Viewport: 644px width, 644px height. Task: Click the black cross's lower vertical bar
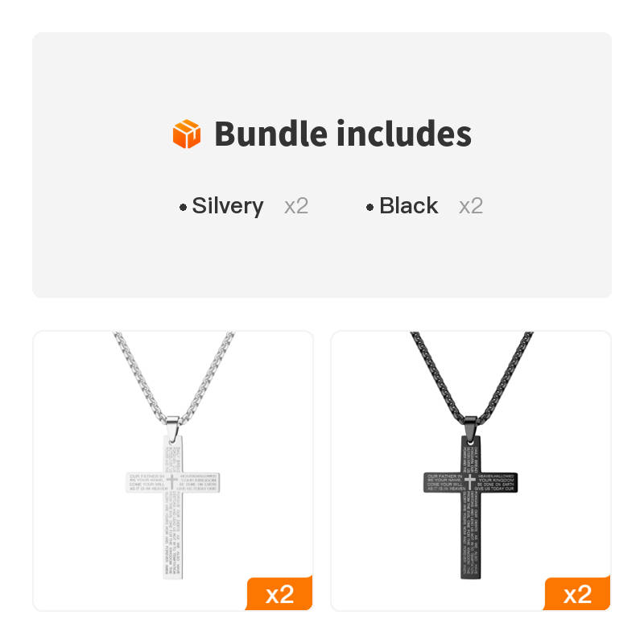[x=471, y=539]
